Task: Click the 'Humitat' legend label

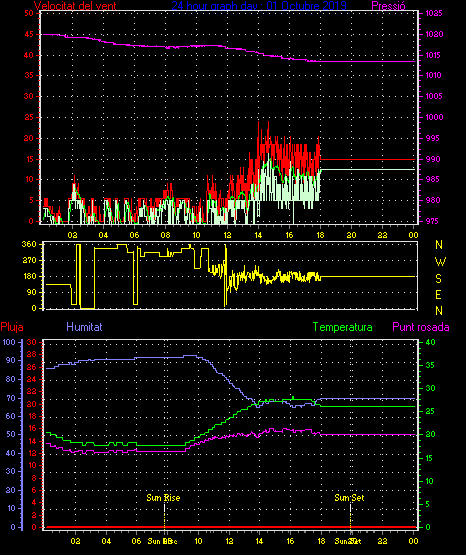Action: (84, 327)
